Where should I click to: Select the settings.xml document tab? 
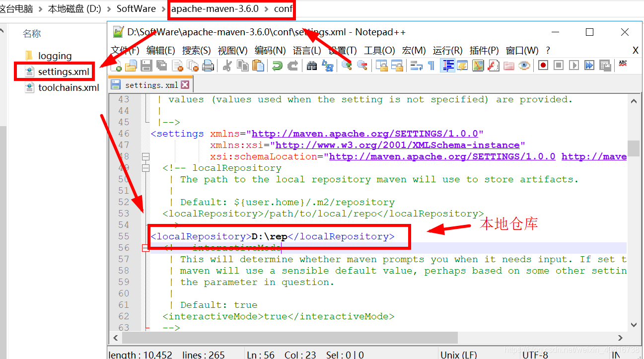(151, 85)
